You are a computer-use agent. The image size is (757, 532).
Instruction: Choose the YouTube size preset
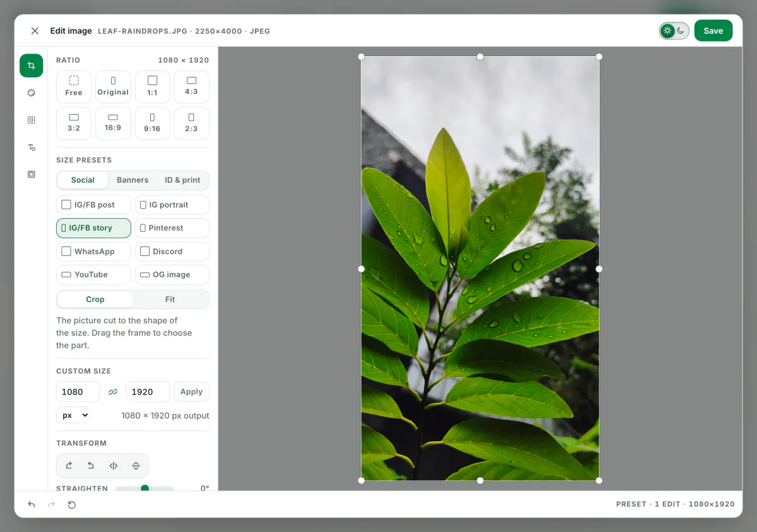(x=93, y=275)
